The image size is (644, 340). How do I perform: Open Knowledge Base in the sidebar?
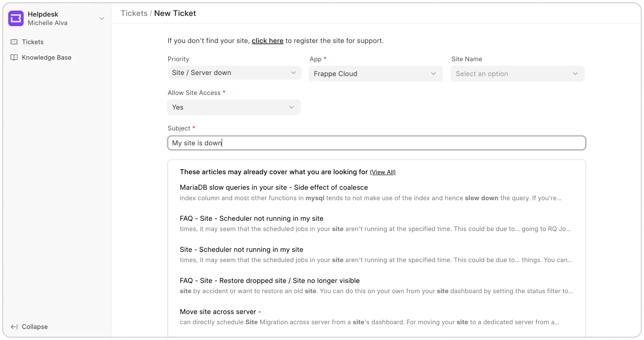coord(46,58)
